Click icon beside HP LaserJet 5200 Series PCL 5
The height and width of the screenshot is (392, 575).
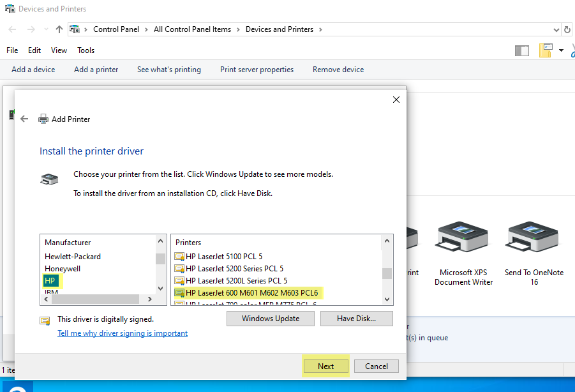(179, 268)
